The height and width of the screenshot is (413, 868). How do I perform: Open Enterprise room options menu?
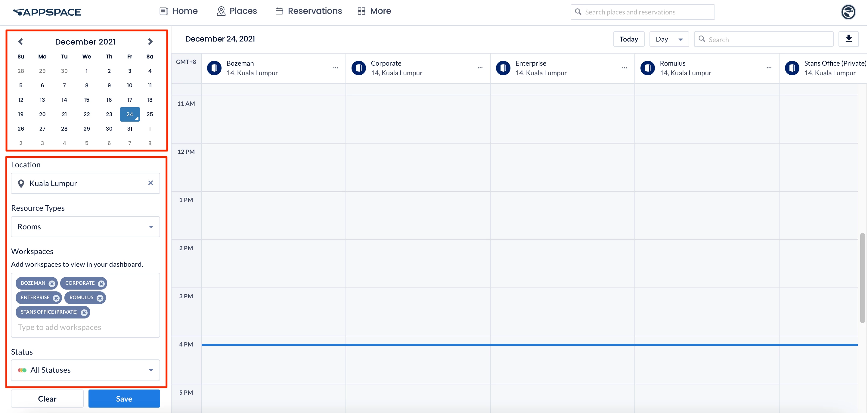pyautogui.click(x=625, y=68)
